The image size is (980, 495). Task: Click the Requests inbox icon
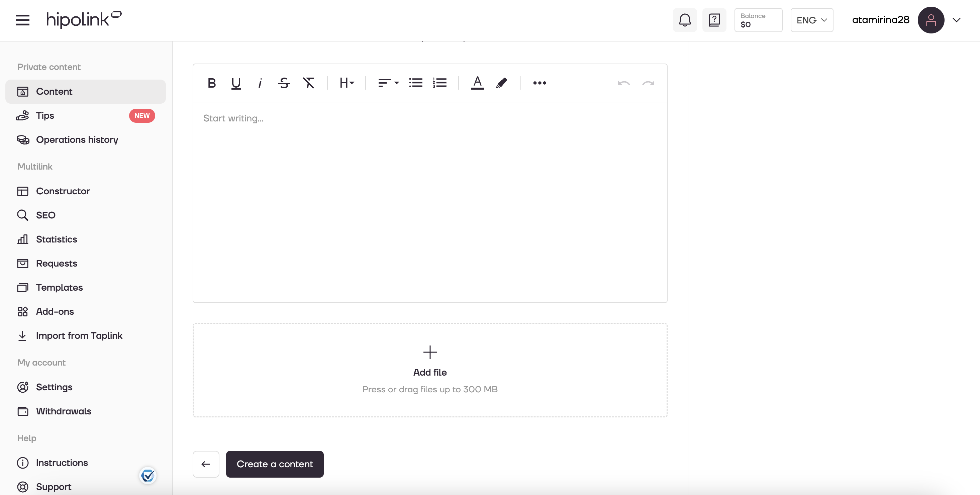click(x=22, y=263)
